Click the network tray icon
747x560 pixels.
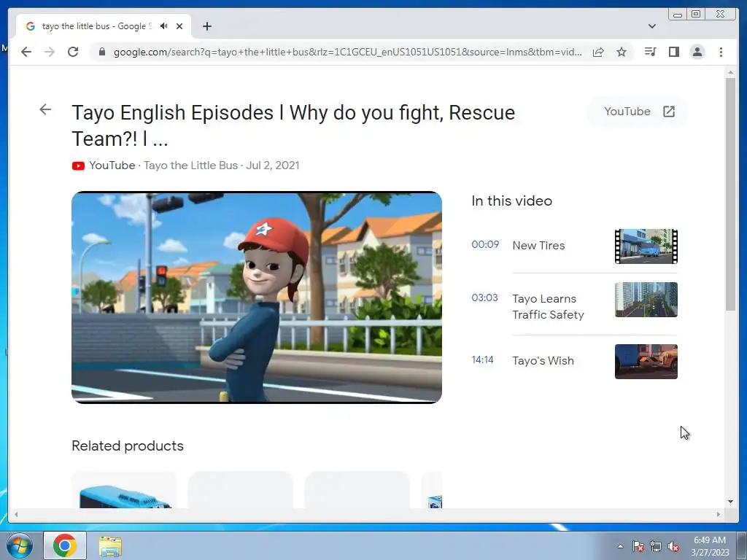[x=656, y=547]
